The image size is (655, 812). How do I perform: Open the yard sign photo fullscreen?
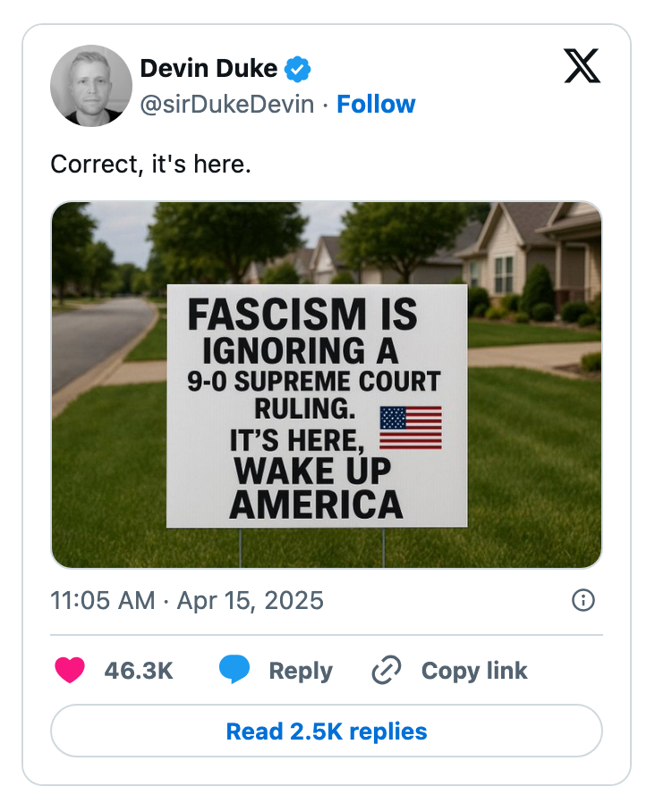[x=327, y=385]
